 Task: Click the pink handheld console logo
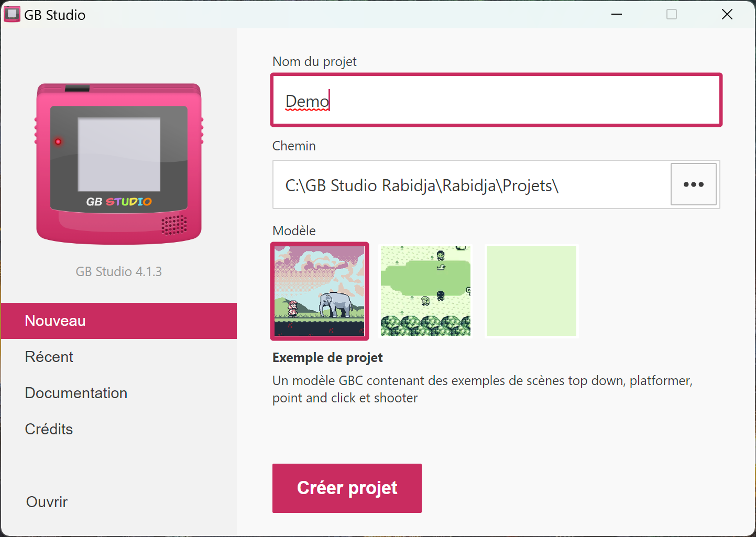click(119, 163)
